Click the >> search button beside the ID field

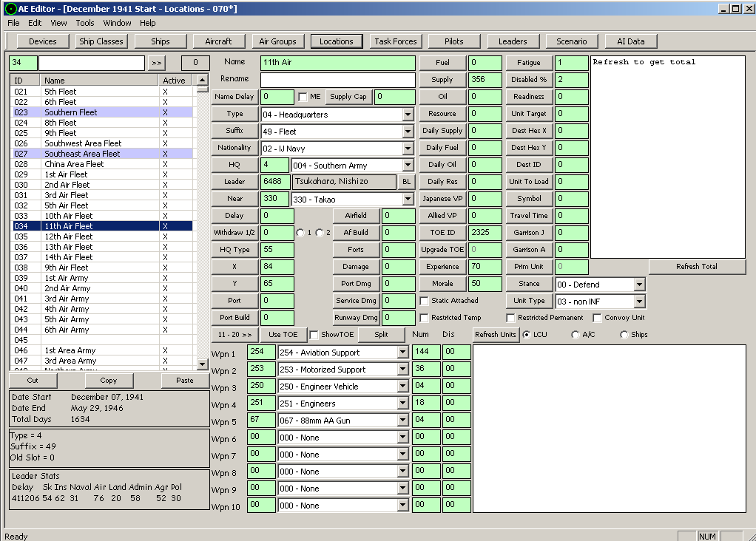coord(156,63)
